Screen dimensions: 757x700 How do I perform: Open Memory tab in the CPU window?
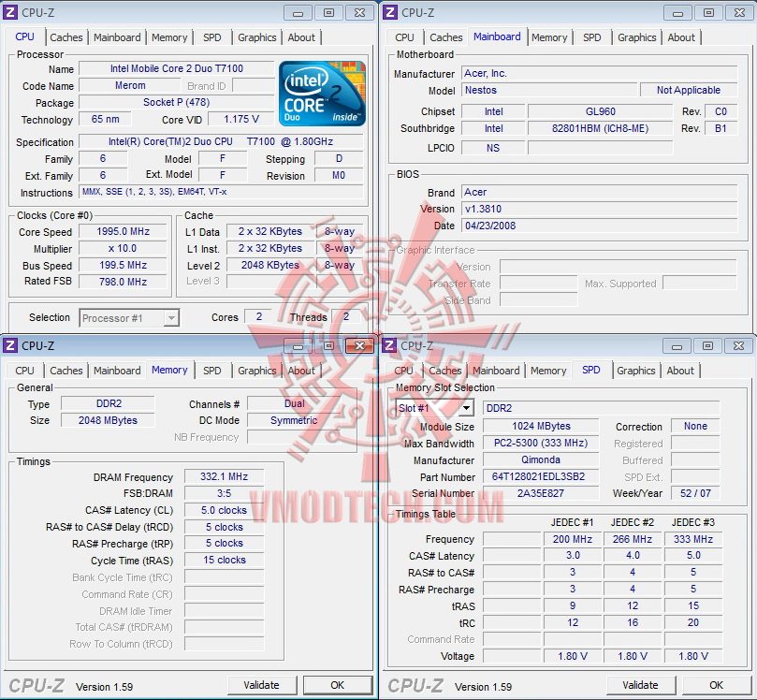pyautogui.click(x=169, y=37)
